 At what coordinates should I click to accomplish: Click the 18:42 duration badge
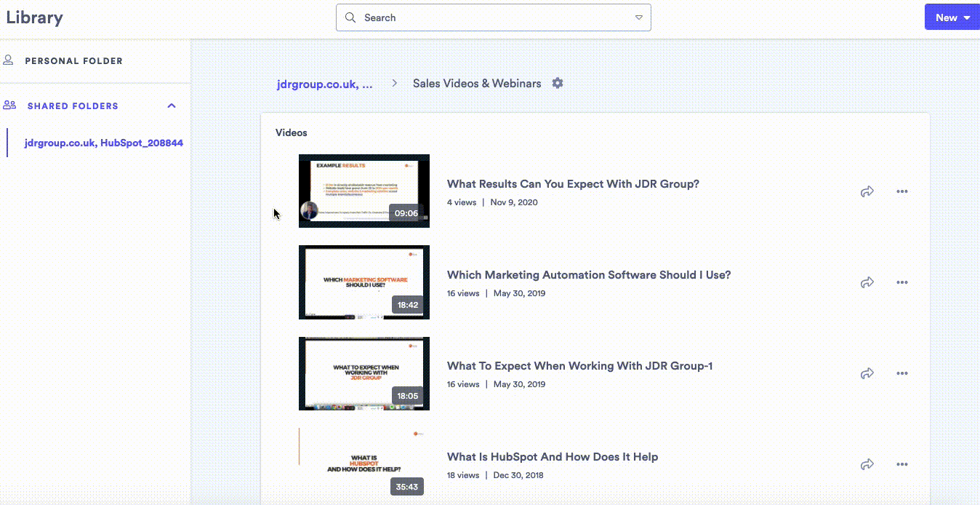pos(408,305)
